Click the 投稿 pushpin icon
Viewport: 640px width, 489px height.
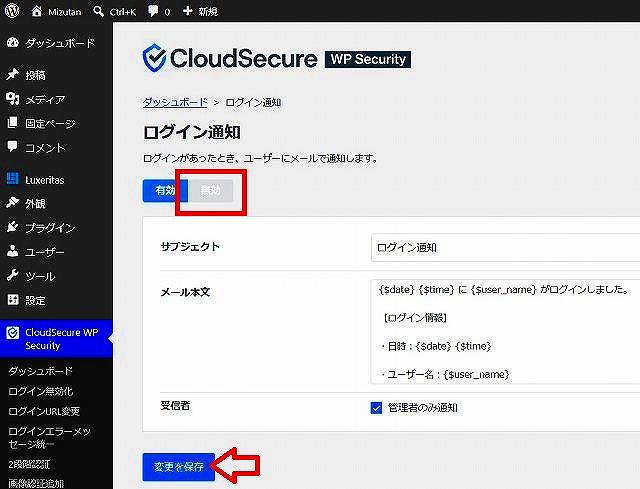(13, 75)
